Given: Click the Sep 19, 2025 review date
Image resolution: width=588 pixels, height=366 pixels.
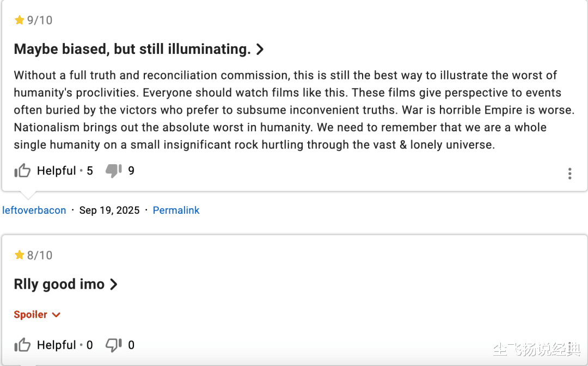Looking at the screenshot, I should [109, 210].
